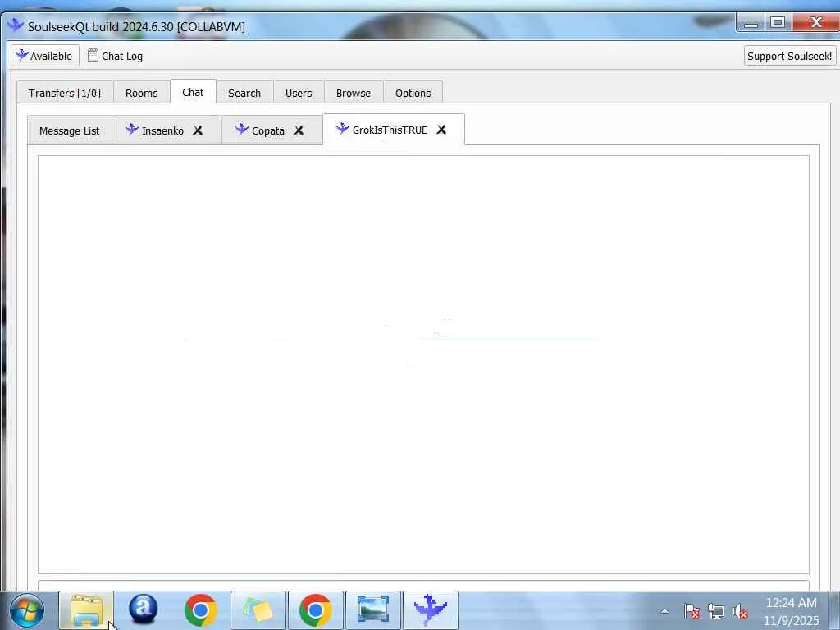This screenshot has height=630, width=840.
Task: Open the Windows Start menu
Action: point(27,610)
